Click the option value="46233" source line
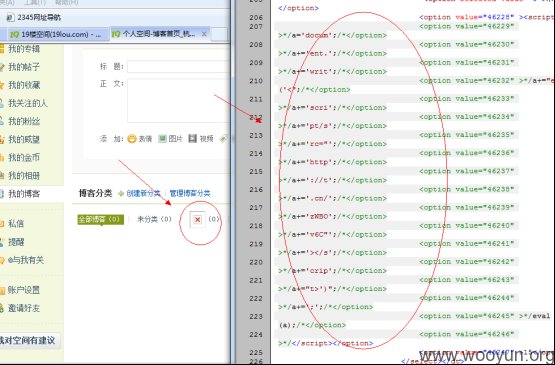555x365 pixels. click(x=467, y=99)
